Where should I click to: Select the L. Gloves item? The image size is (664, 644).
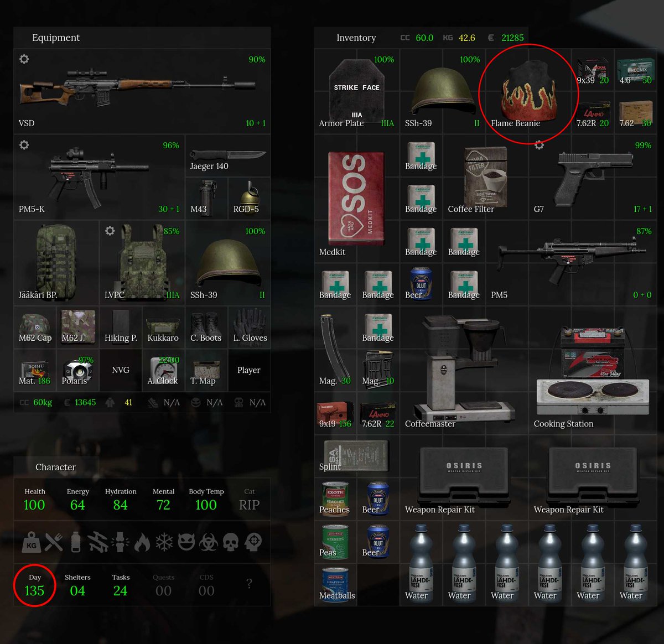pyautogui.click(x=249, y=327)
